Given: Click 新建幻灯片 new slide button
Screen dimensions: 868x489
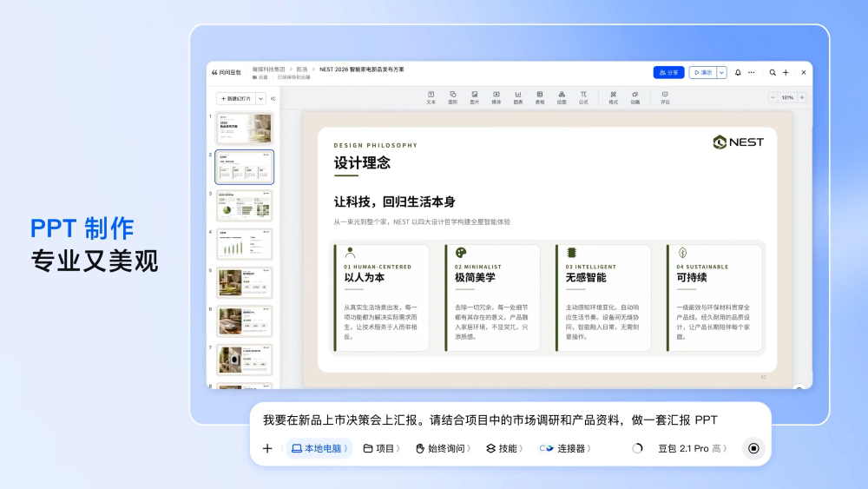Looking at the screenshot, I should [x=236, y=98].
